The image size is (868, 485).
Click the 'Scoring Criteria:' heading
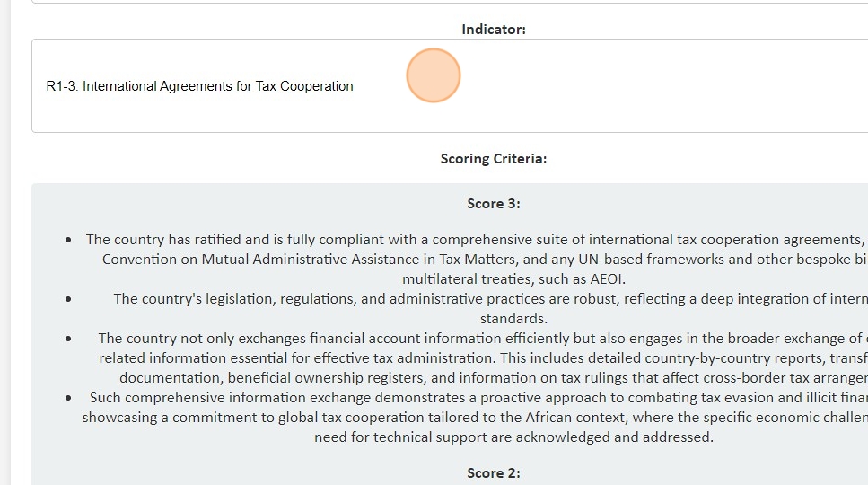click(x=494, y=159)
